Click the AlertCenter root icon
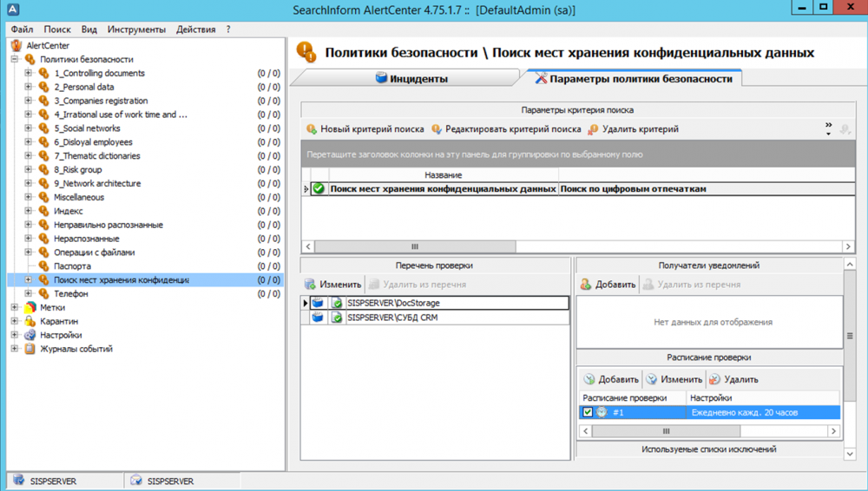The image size is (868, 491). [16, 45]
